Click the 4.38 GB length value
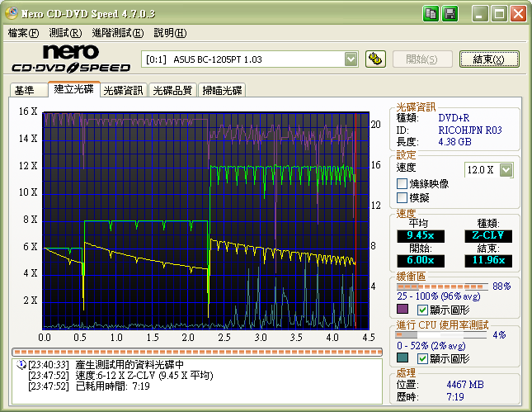532x412 pixels. coord(454,142)
